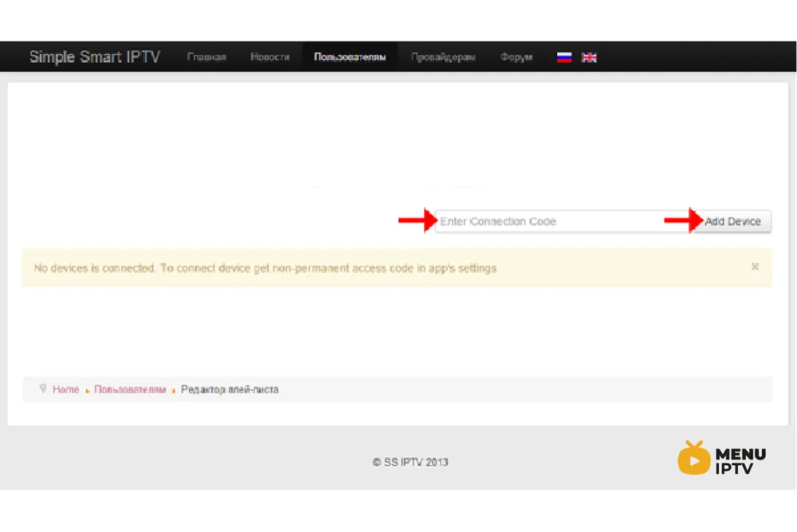Open the Пользователям breadcrumb link
The width and height of the screenshot is (797, 532).
[130, 389]
